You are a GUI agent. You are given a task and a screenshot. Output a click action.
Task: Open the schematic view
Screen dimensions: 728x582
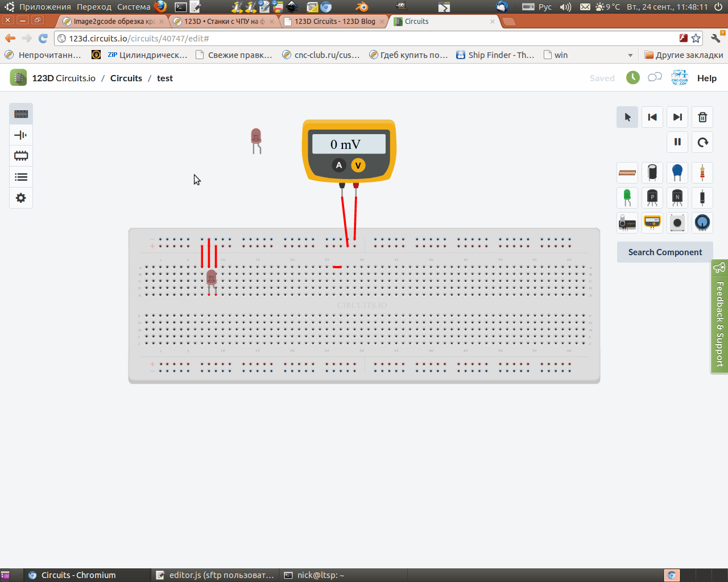pos(21,135)
